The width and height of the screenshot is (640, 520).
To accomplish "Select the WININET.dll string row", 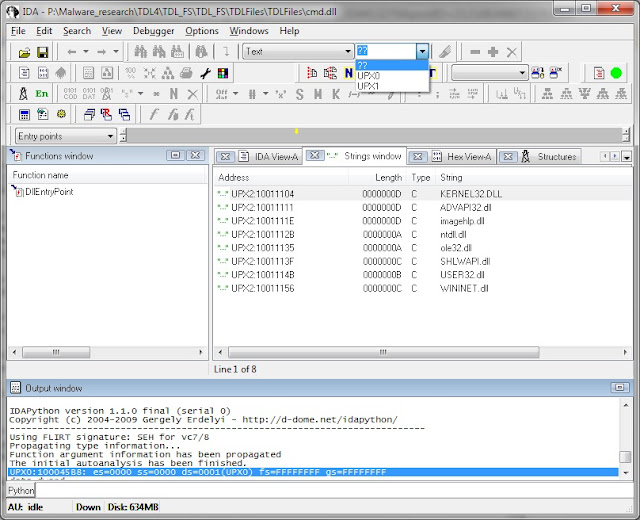I will pos(463,288).
